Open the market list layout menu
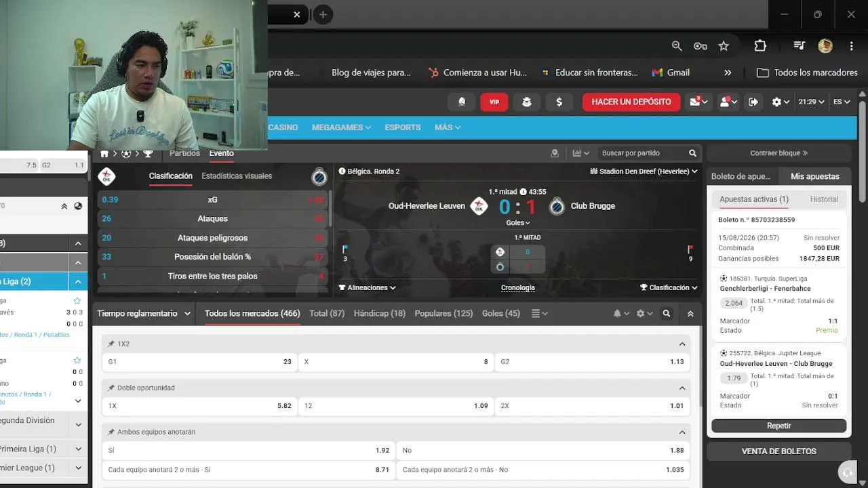This screenshot has width=868, height=488. point(540,313)
